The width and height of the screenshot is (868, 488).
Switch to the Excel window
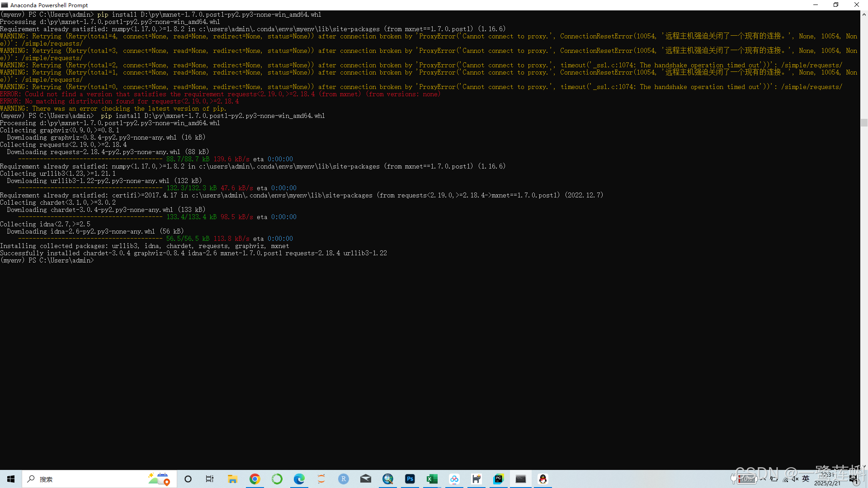[x=432, y=479]
